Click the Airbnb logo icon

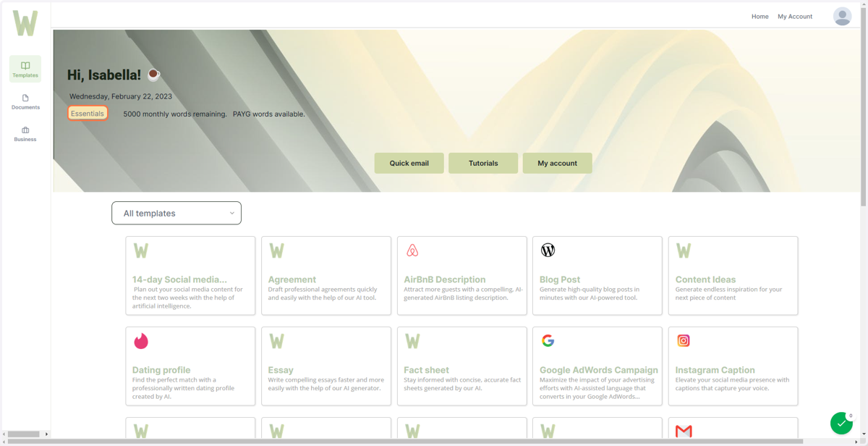point(412,251)
